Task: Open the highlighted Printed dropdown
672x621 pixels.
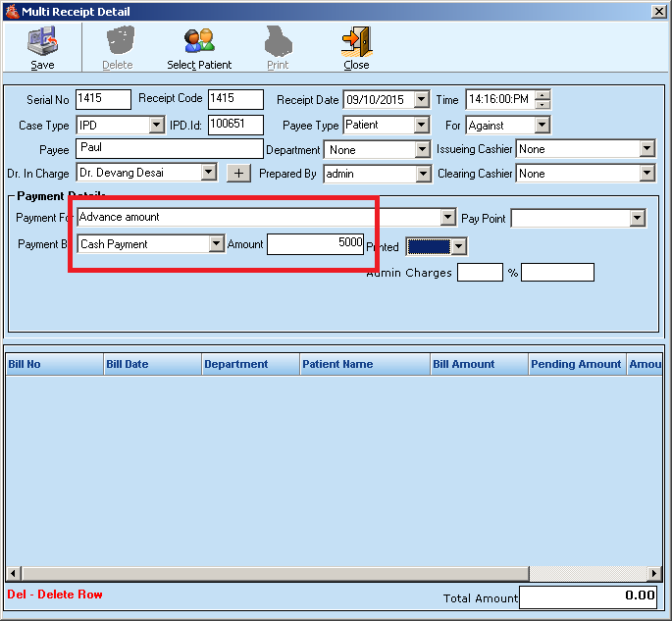Action: (x=457, y=246)
